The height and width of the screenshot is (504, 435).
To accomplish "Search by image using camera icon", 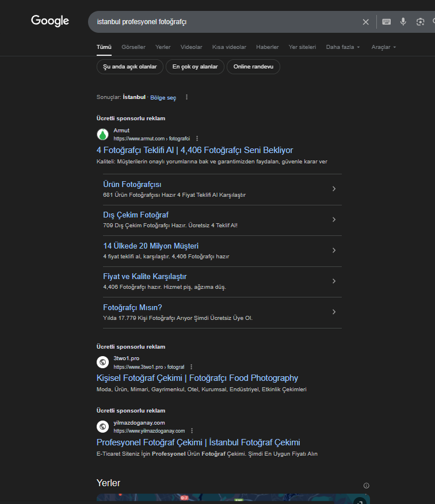I will 420,21.
